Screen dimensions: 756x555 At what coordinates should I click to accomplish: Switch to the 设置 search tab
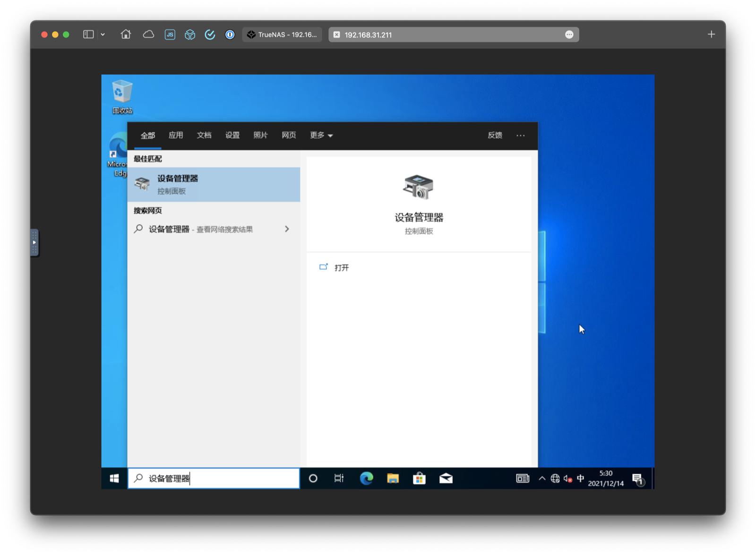click(232, 135)
